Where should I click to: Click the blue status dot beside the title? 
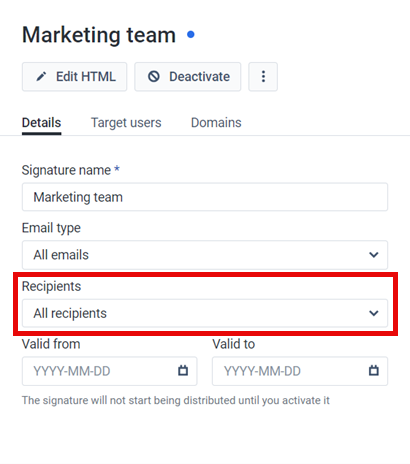(191, 34)
